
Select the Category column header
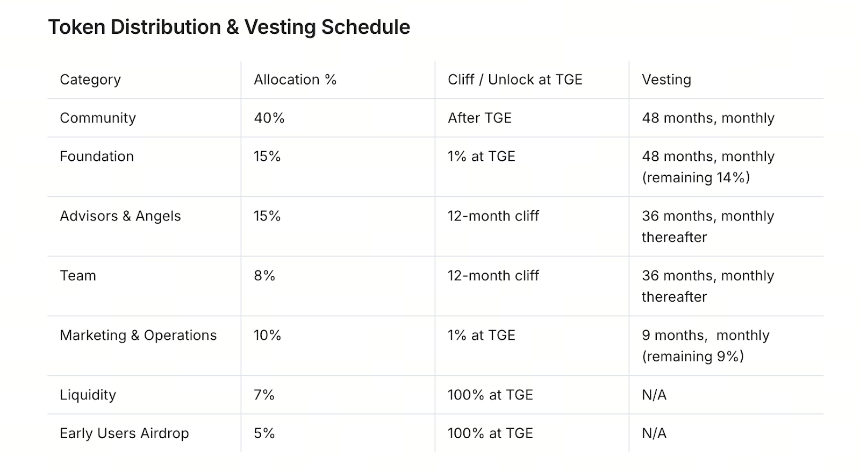(x=90, y=80)
